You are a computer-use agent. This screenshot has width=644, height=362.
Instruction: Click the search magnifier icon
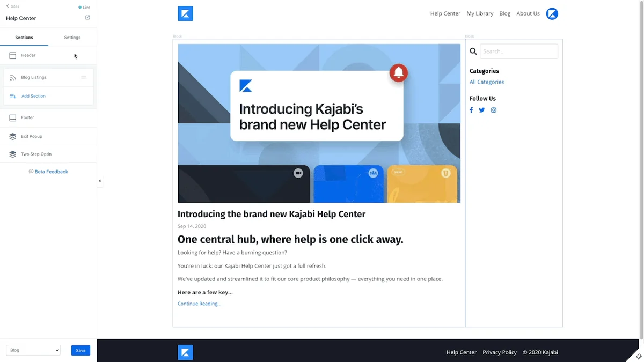click(473, 51)
